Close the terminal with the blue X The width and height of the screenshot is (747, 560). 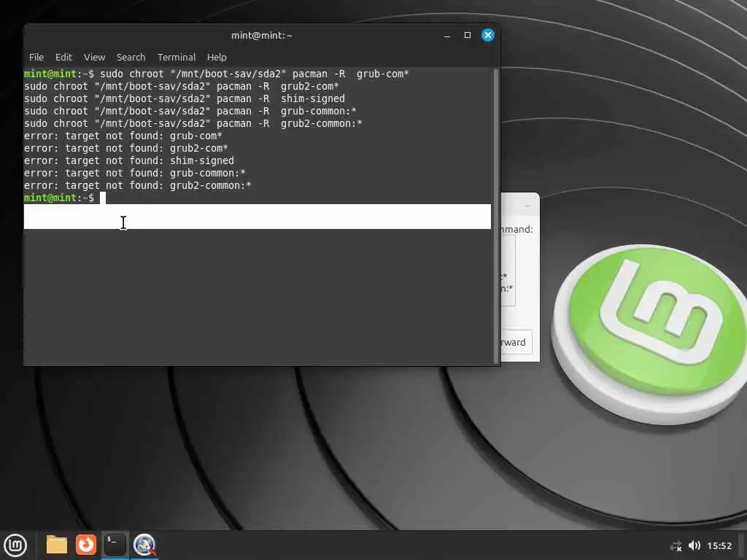pos(487,35)
